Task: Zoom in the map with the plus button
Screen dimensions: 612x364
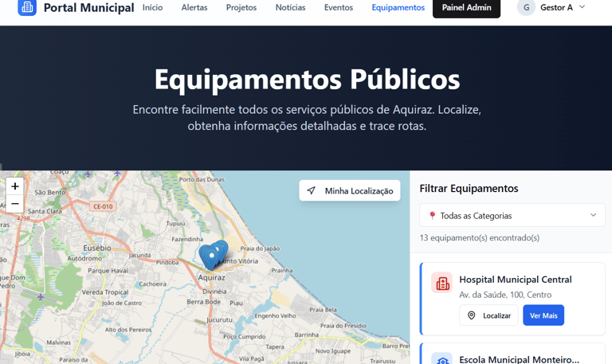Action: coord(15,186)
